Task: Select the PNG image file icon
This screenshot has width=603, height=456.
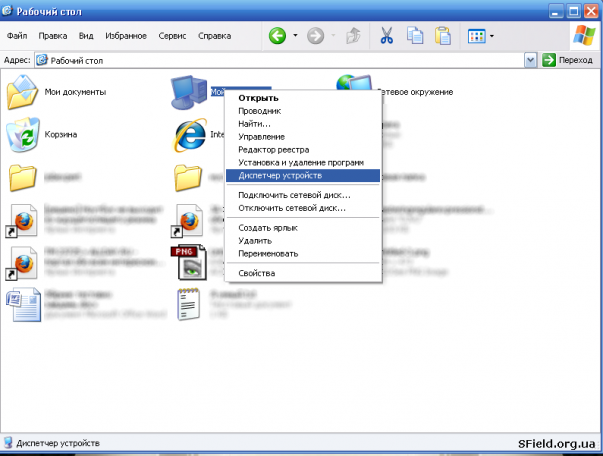Action: (x=189, y=262)
